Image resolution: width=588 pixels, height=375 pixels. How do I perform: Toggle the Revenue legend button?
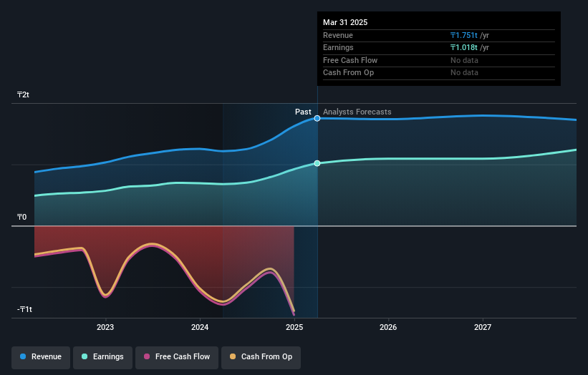[41, 357]
